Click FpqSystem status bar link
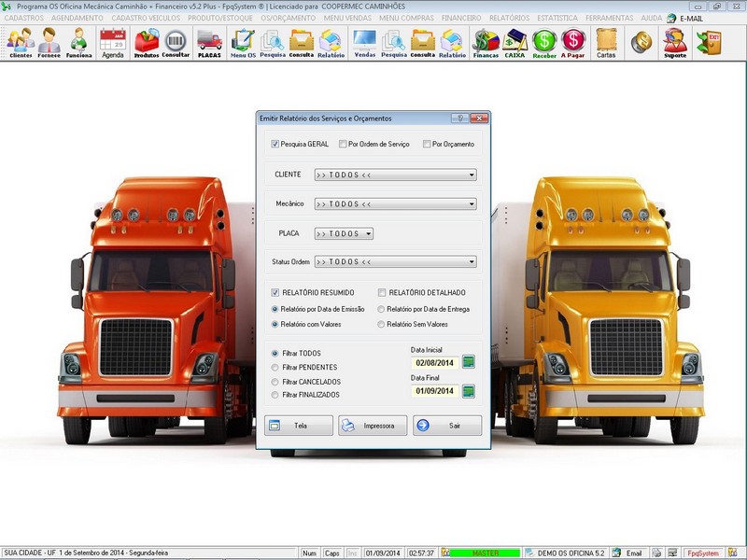The width and height of the screenshot is (747, 560). pyautogui.click(x=703, y=553)
